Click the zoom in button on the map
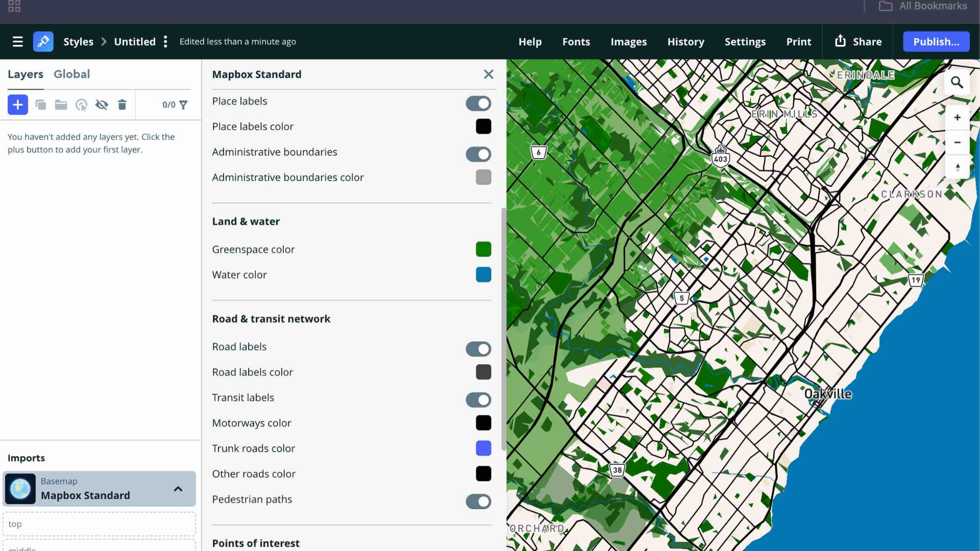The height and width of the screenshot is (551, 980). 958,117
